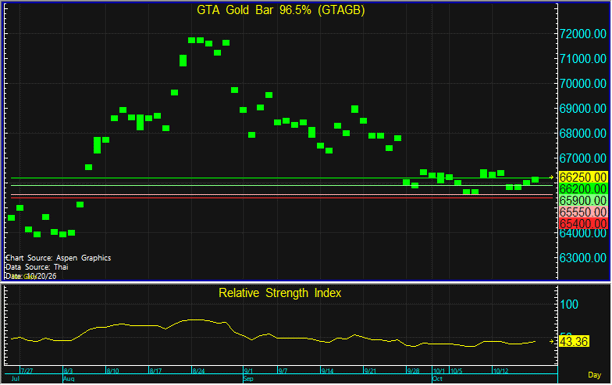Click the Data Source: Thai text
Viewport: 612px width, 385px height.
[37, 267]
